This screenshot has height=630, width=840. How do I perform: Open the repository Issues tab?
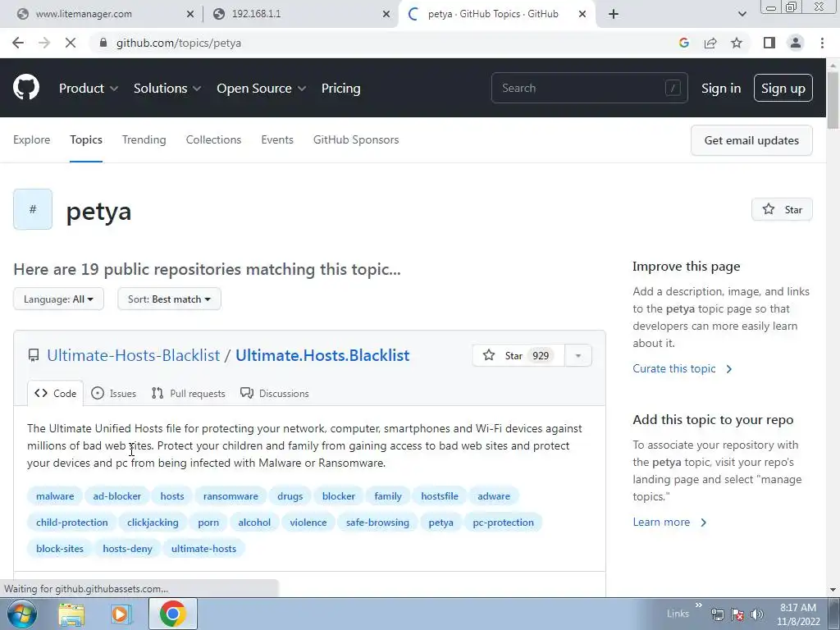click(x=113, y=393)
